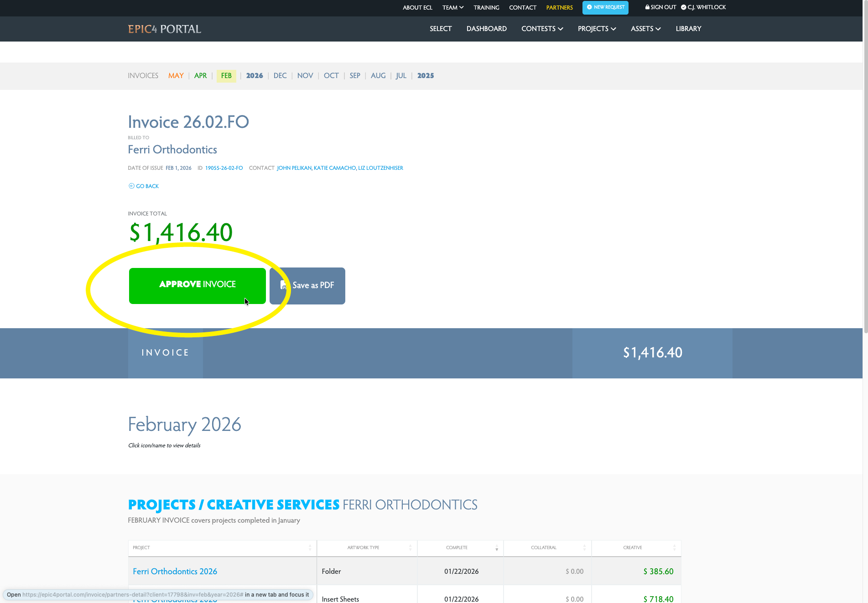The width and height of the screenshot is (868, 603).
Task: Click the Go Back arrow icon
Action: point(131,186)
